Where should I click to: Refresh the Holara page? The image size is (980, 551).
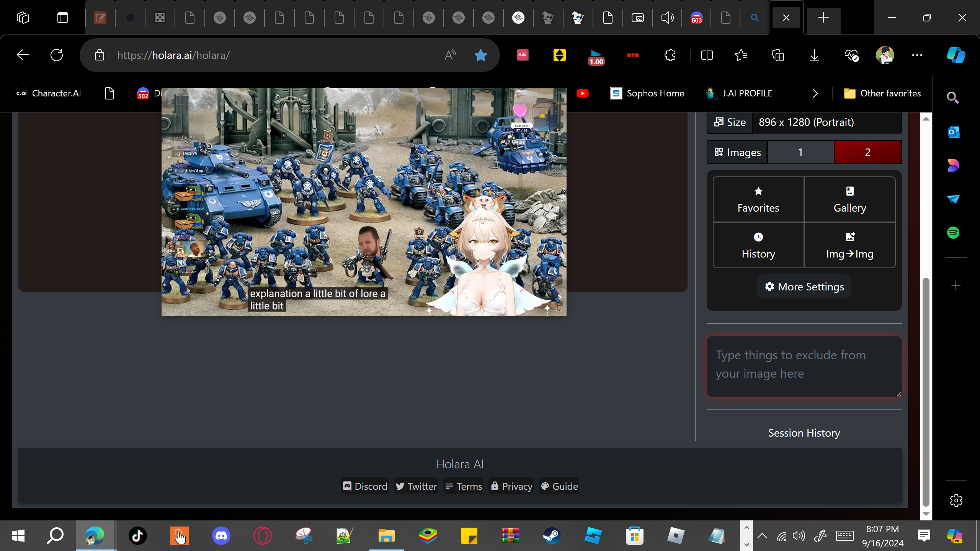pyautogui.click(x=57, y=55)
